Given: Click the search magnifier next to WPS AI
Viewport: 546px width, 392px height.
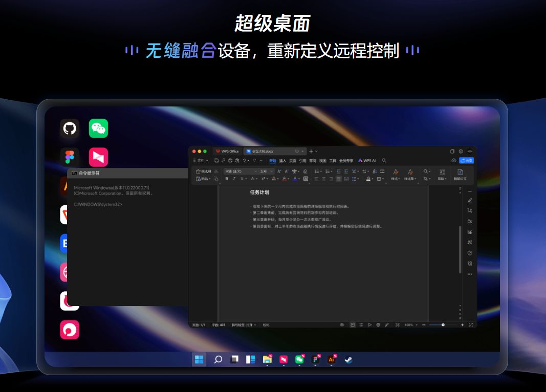Looking at the screenshot, I should click(384, 161).
